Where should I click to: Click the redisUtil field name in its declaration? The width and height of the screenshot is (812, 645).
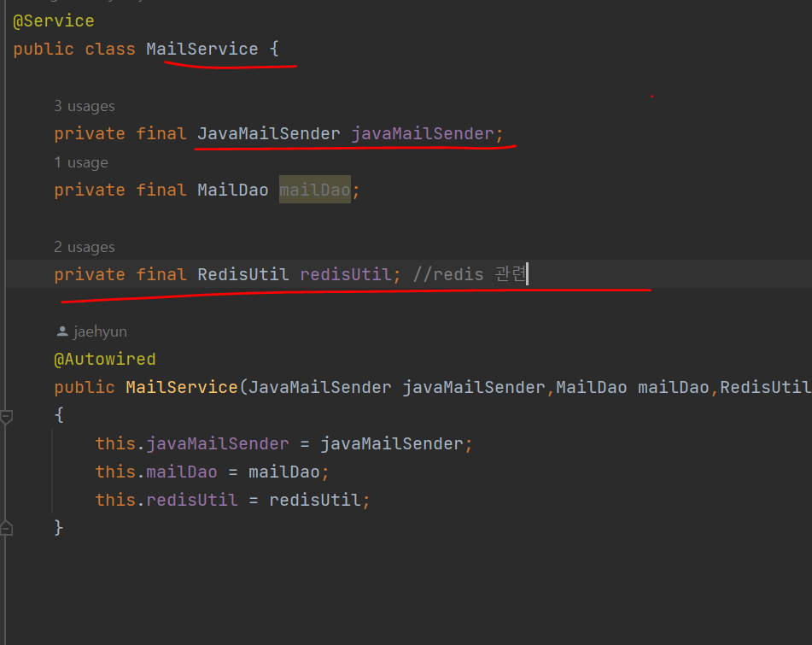346,274
